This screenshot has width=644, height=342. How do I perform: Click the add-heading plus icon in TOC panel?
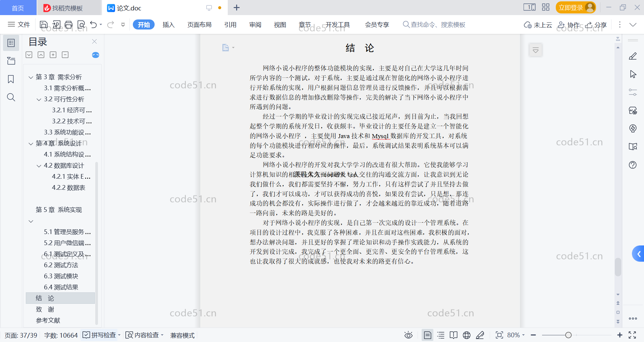[x=53, y=55]
